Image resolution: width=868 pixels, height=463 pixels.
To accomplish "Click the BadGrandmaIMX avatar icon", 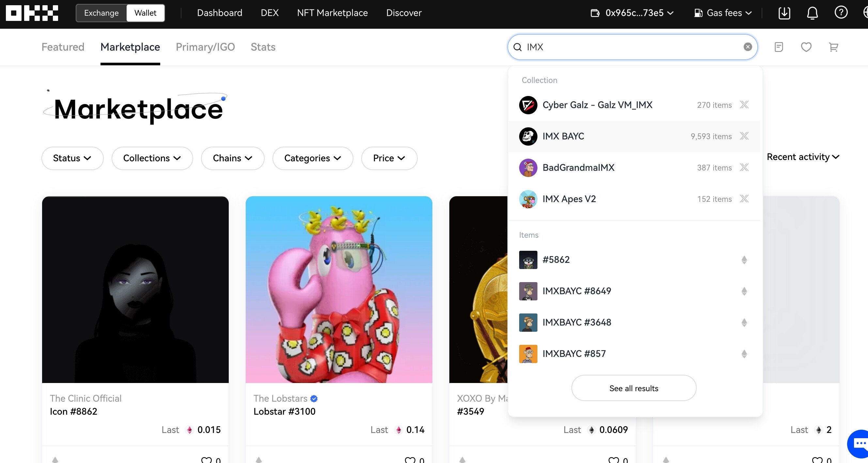I will click(528, 168).
